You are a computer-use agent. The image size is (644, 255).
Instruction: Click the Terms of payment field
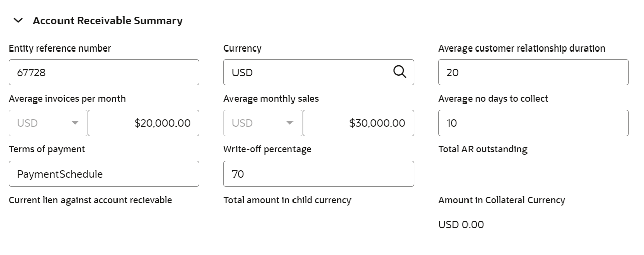(x=103, y=174)
